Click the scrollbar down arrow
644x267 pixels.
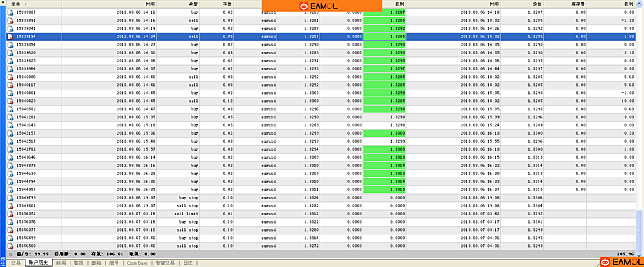pos(639,255)
